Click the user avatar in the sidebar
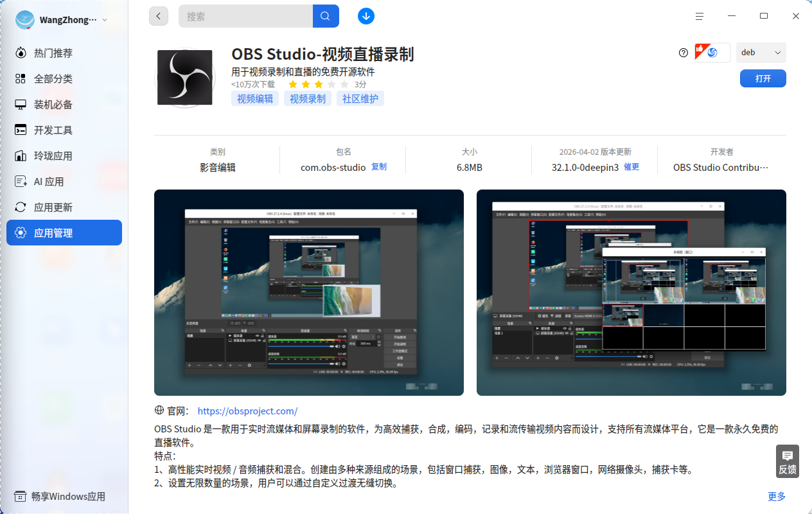The width and height of the screenshot is (812, 514). (25, 20)
